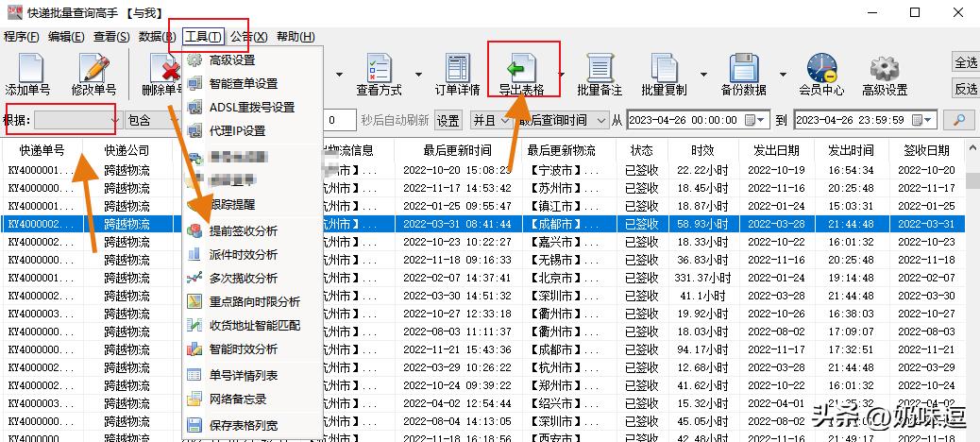Open the 帮助(H) menu

[296, 37]
